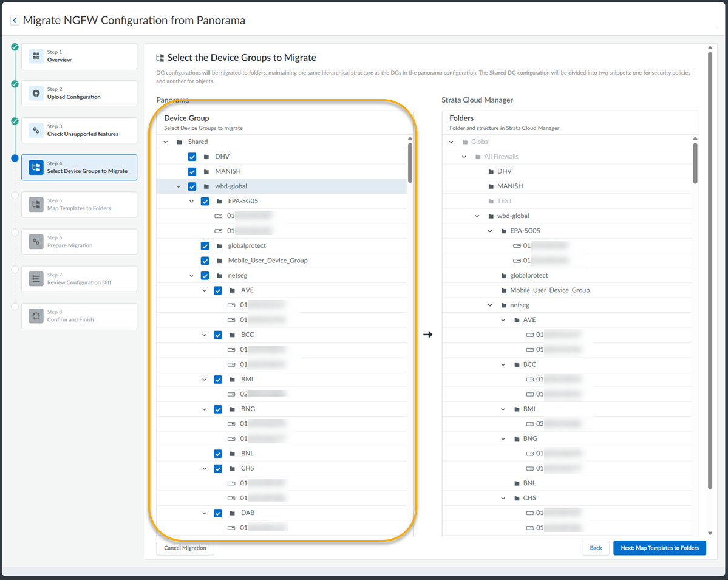This screenshot has height=580, width=728.
Task: Toggle the globalprotect device group checkbox
Action: click(x=205, y=246)
